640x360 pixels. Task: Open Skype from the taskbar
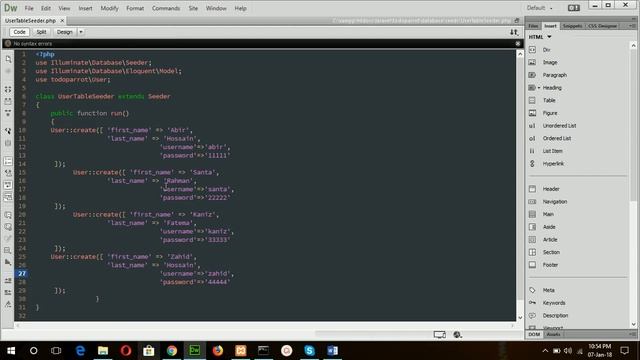pos(309,351)
